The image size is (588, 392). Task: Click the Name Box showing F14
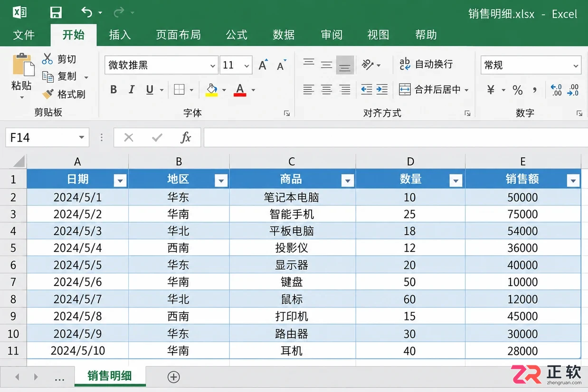coord(47,137)
